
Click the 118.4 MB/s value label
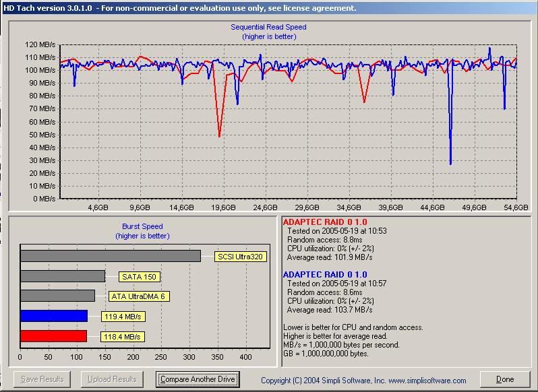pyautogui.click(x=122, y=337)
